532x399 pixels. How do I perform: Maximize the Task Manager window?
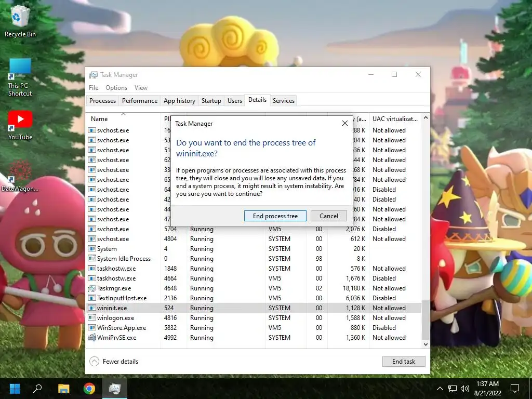(394, 75)
